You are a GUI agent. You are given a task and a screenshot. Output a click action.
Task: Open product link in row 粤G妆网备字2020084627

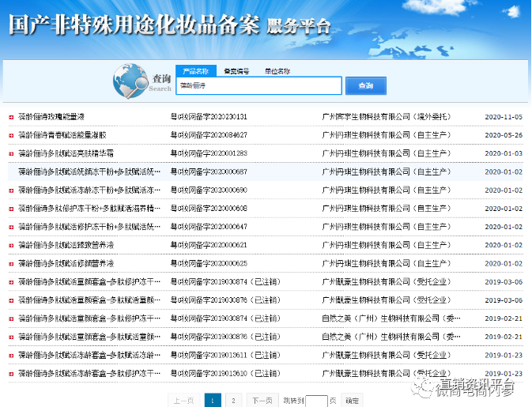pos(62,135)
